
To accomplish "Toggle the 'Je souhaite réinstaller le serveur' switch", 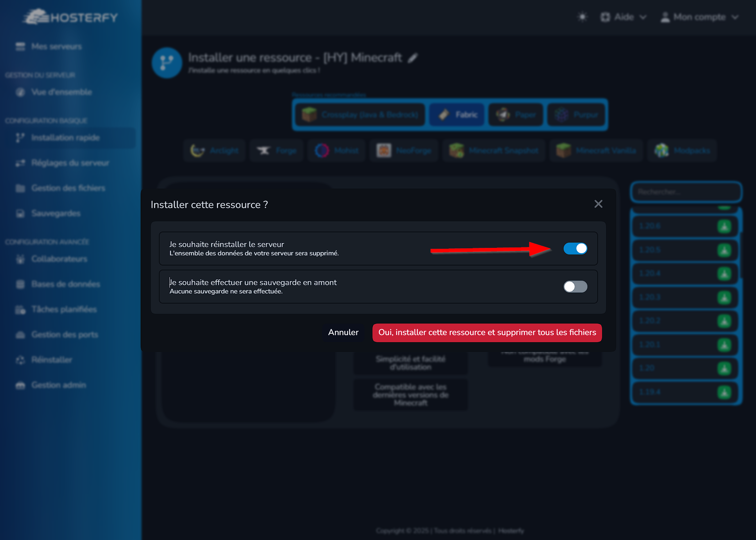I will click(575, 249).
